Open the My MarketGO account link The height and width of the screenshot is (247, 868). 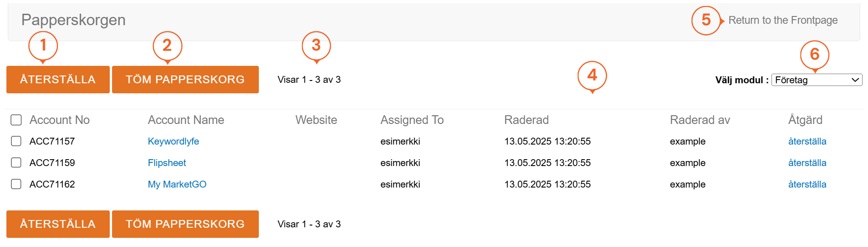click(177, 184)
